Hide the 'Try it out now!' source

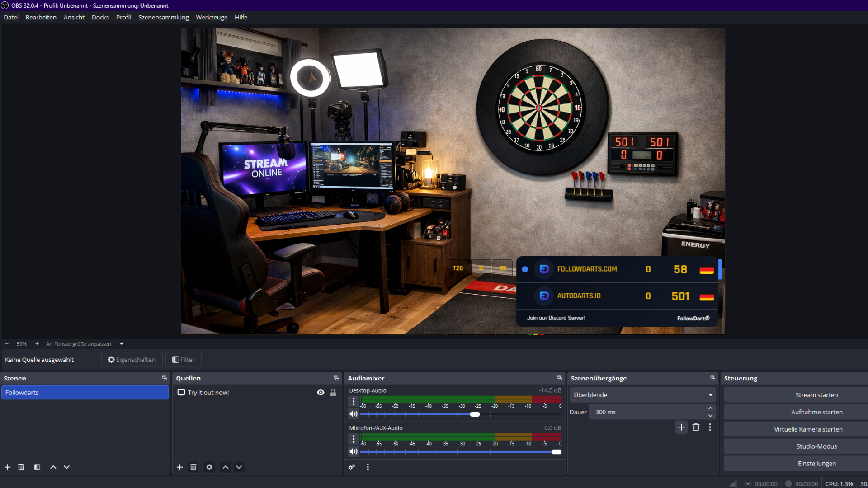pyautogui.click(x=321, y=392)
